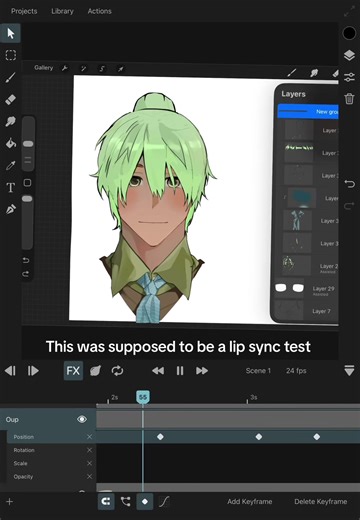Viewport: 360px width, 520px height.
Task: Click the wrench icon in Procreate canvas
Action: [x=65, y=68]
